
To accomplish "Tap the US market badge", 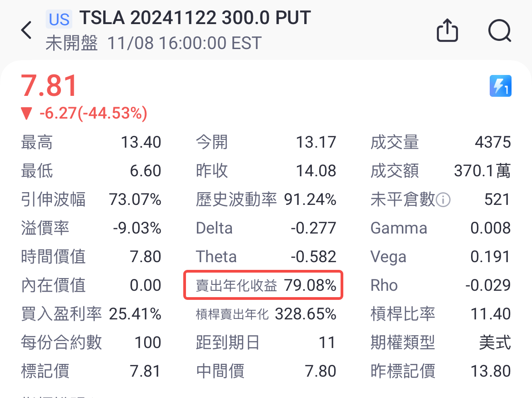I will click(x=59, y=19).
